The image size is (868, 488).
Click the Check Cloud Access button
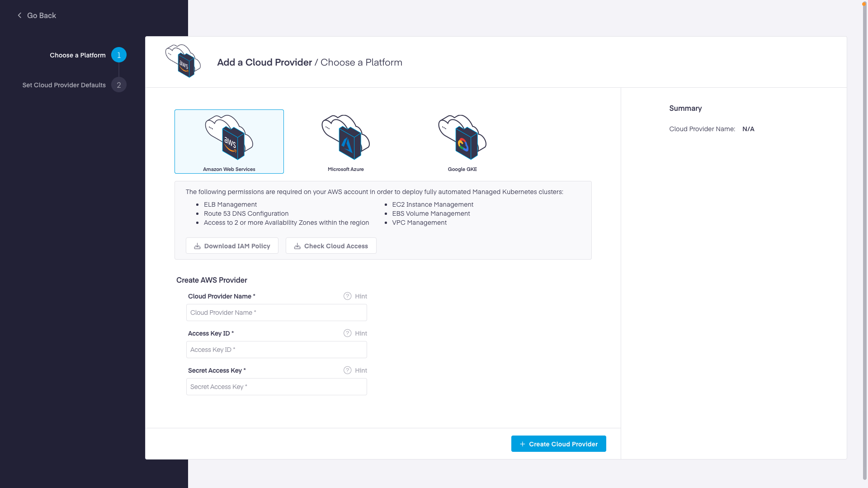tap(331, 246)
